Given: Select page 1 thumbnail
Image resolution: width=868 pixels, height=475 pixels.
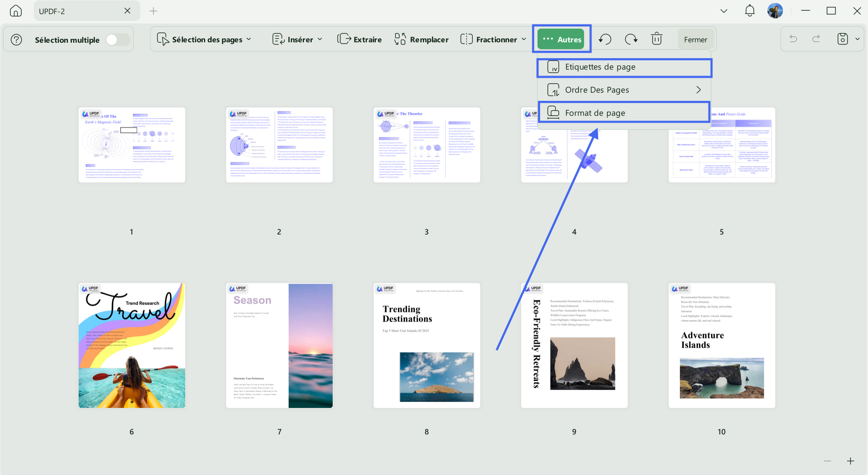Looking at the screenshot, I should click(x=132, y=145).
